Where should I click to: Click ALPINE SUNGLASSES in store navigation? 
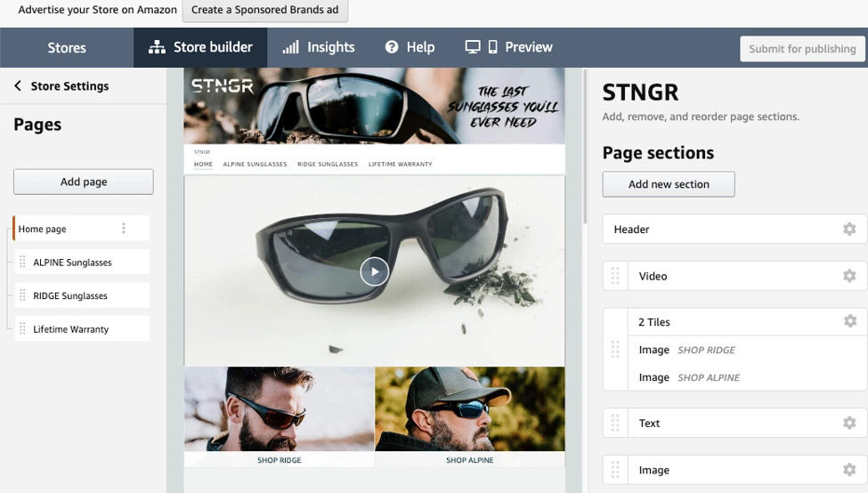[x=255, y=164]
